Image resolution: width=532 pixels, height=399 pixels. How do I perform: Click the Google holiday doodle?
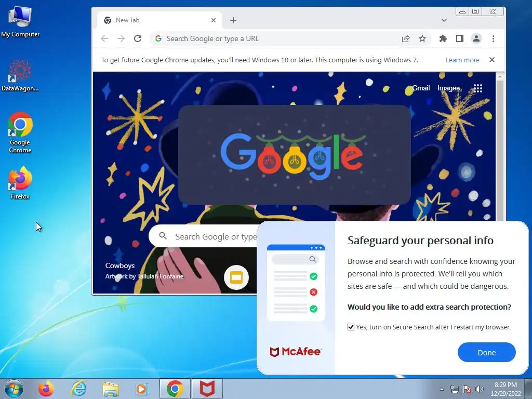(x=294, y=155)
